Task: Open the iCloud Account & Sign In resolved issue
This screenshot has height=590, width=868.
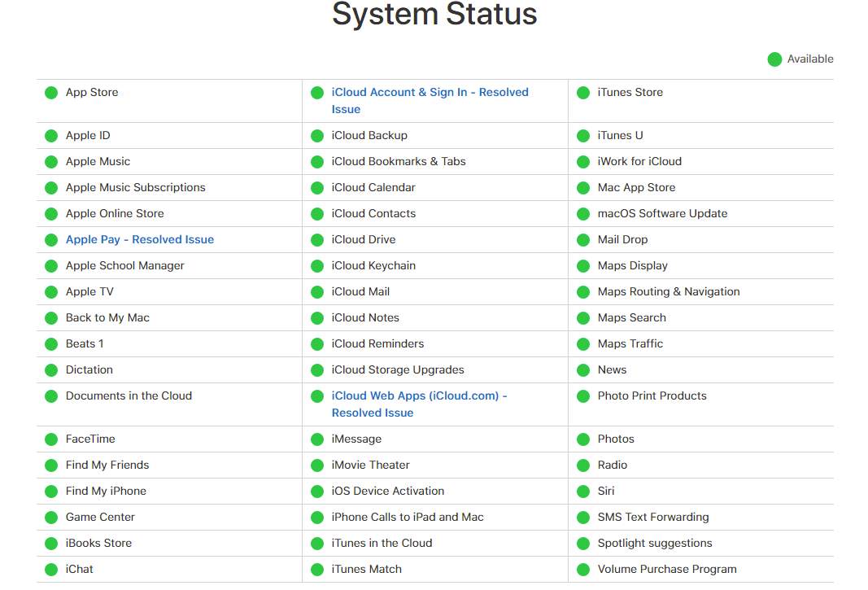Action: [430, 101]
